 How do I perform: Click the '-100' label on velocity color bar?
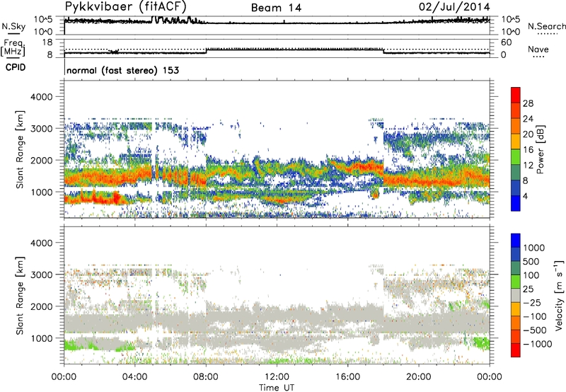[x=534, y=316]
